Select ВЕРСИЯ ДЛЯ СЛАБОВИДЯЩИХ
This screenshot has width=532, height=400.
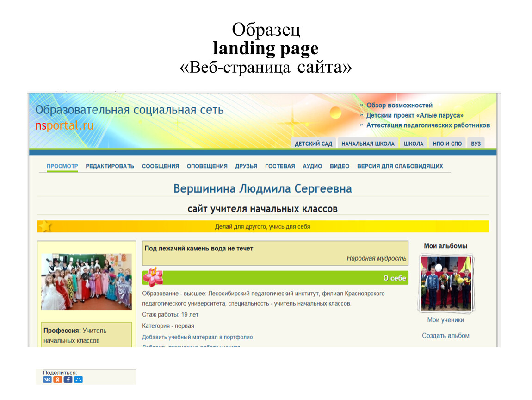tap(400, 166)
